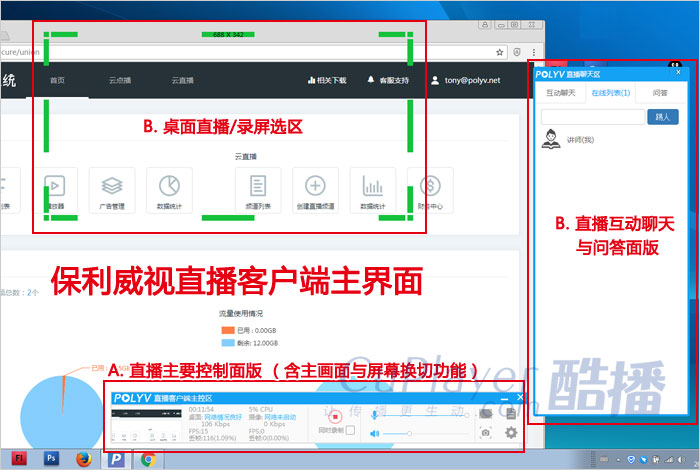
Task: Open the tony@polyv.net account menu
Action: (466, 80)
